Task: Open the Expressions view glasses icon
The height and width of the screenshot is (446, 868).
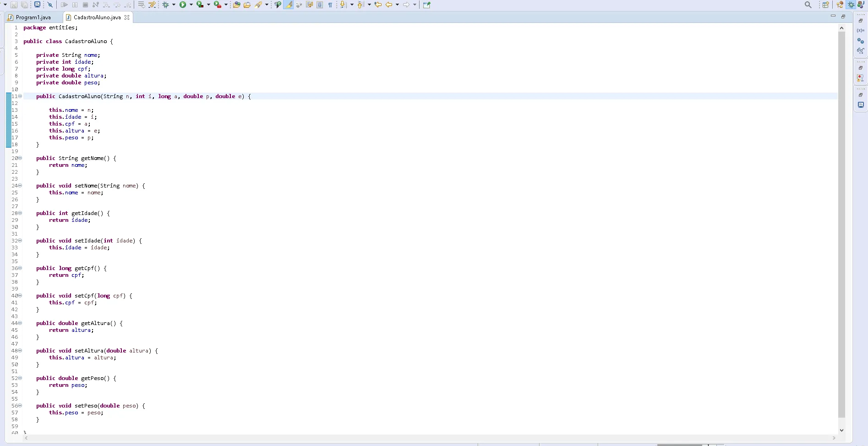Action: tap(861, 51)
